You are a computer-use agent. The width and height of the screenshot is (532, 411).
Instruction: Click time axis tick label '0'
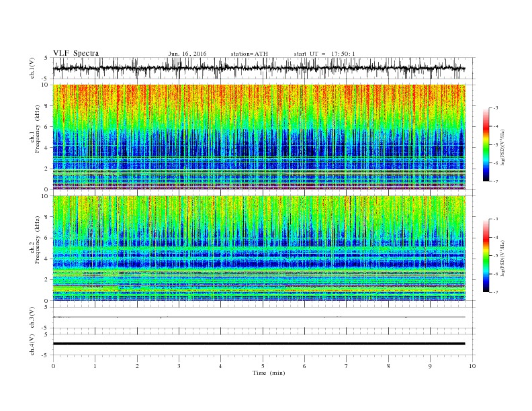click(x=53, y=366)
